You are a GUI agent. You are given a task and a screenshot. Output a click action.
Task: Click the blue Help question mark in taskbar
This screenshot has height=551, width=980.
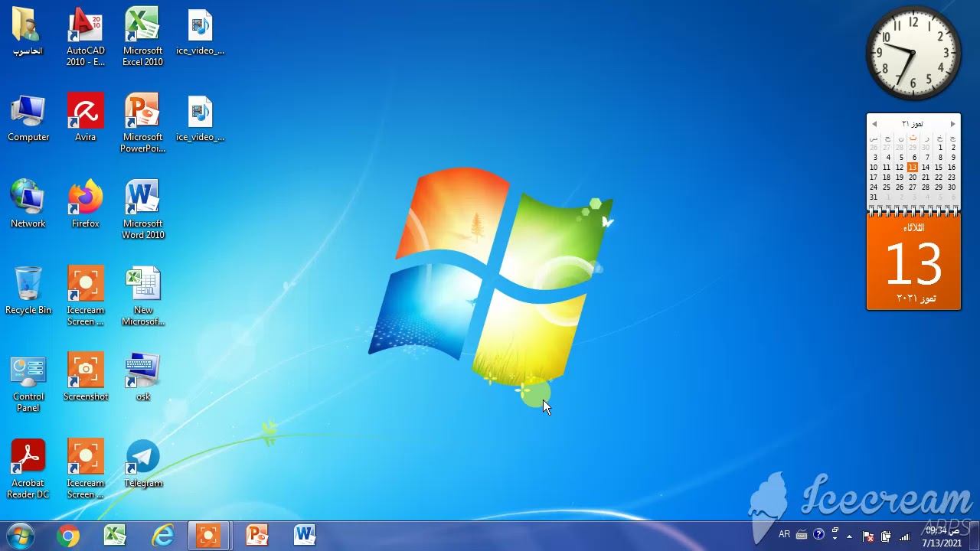click(x=818, y=534)
